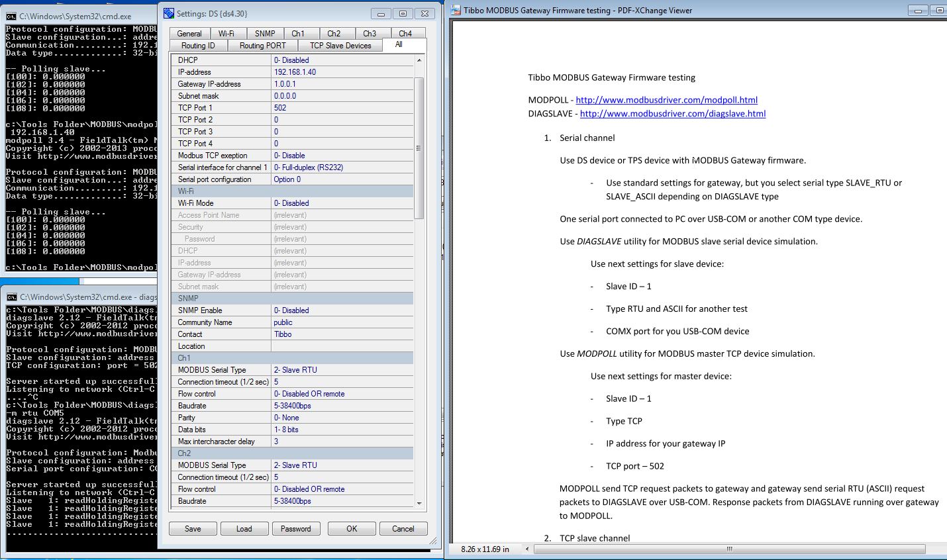Open the Password button dialog
Screen dimensions: 947x560
point(296,529)
